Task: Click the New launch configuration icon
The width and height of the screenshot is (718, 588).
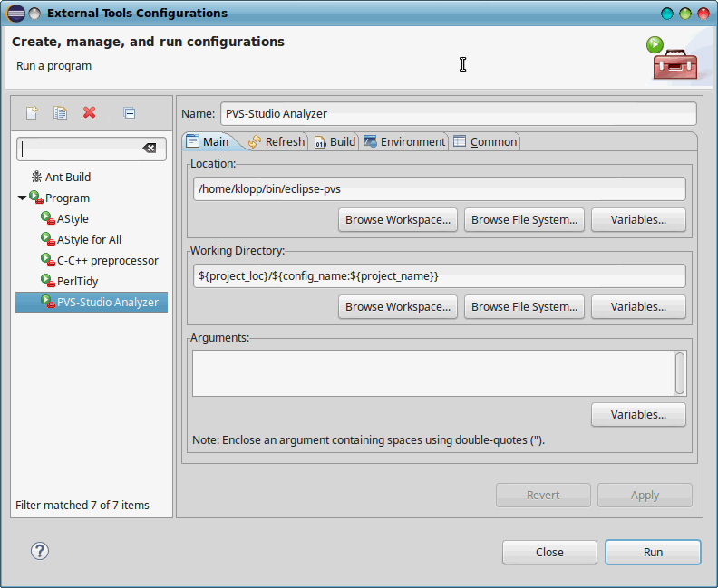Action: pyautogui.click(x=32, y=112)
